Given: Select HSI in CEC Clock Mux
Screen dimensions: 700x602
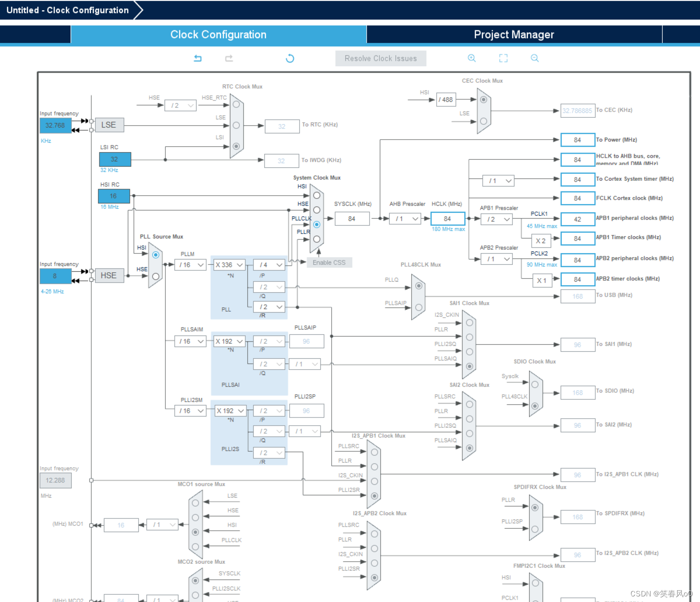Looking at the screenshot, I should point(483,99).
